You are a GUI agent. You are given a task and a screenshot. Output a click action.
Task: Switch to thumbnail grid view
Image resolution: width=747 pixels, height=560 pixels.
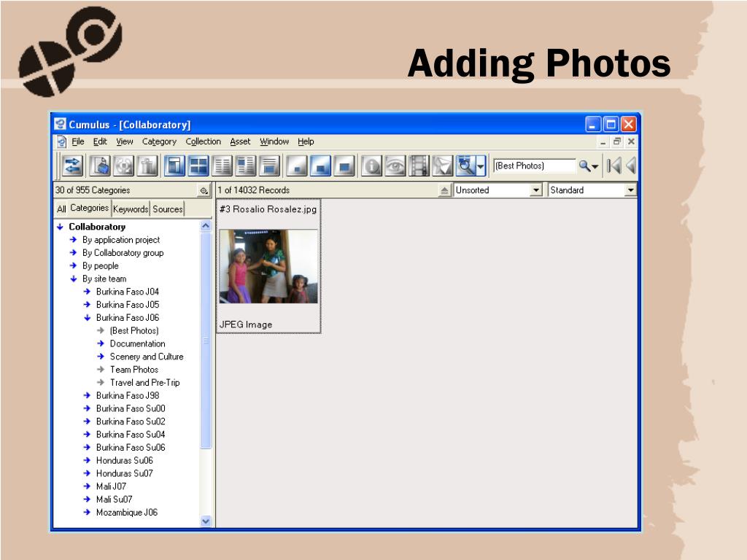198,166
